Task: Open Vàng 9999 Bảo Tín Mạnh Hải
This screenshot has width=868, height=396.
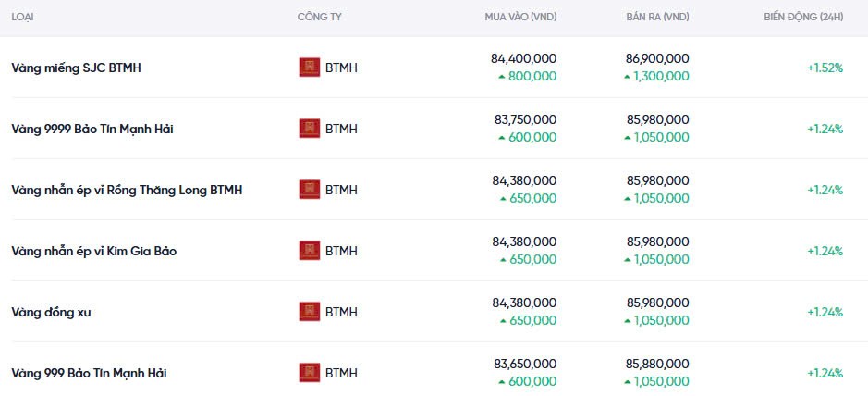Action: click(92, 129)
